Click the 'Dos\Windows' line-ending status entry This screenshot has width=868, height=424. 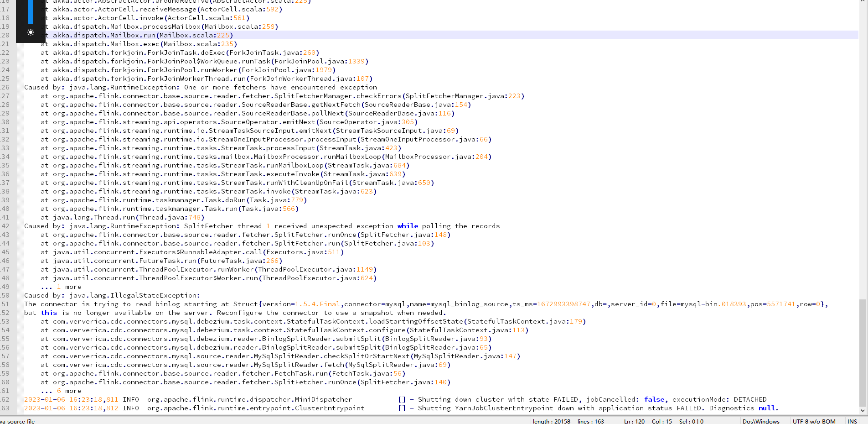(x=761, y=421)
